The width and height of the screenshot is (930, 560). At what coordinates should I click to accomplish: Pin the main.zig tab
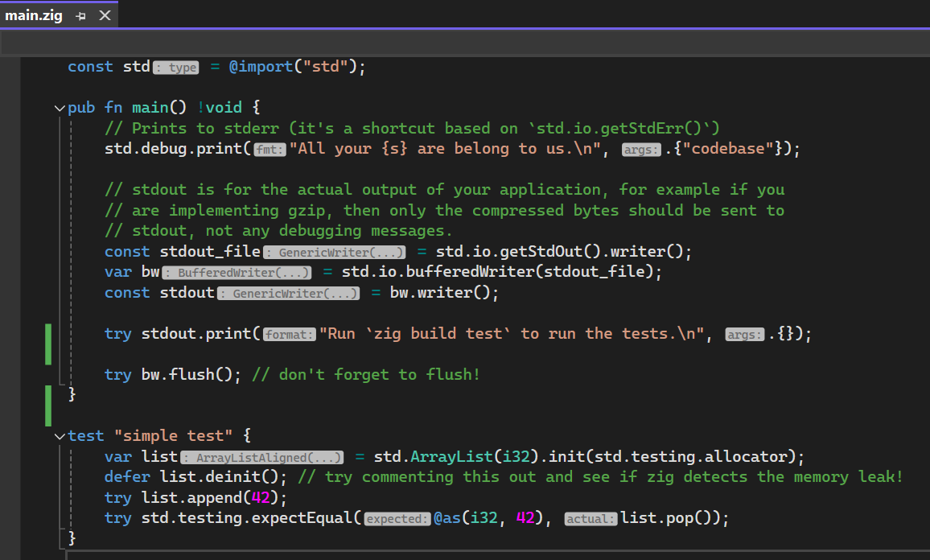(x=81, y=16)
